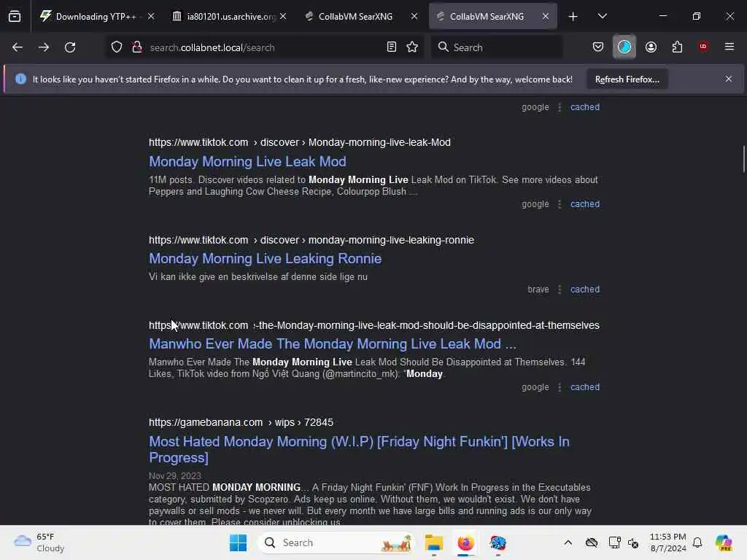Open options dots for Manwho result

(560, 386)
